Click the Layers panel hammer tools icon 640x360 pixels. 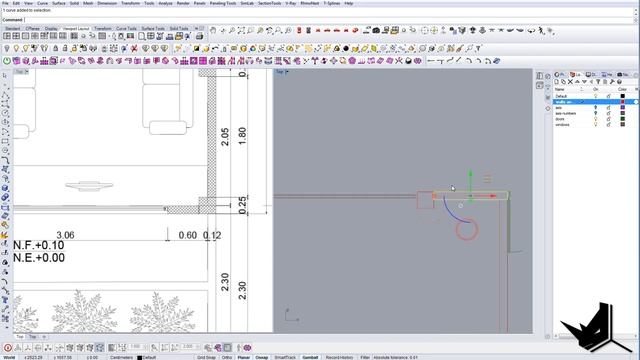click(x=612, y=82)
